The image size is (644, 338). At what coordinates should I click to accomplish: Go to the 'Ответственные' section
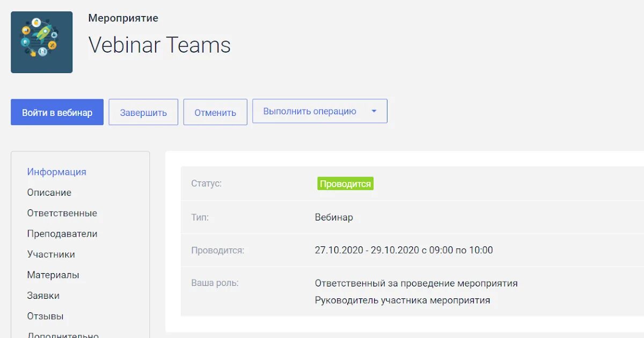click(x=62, y=213)
